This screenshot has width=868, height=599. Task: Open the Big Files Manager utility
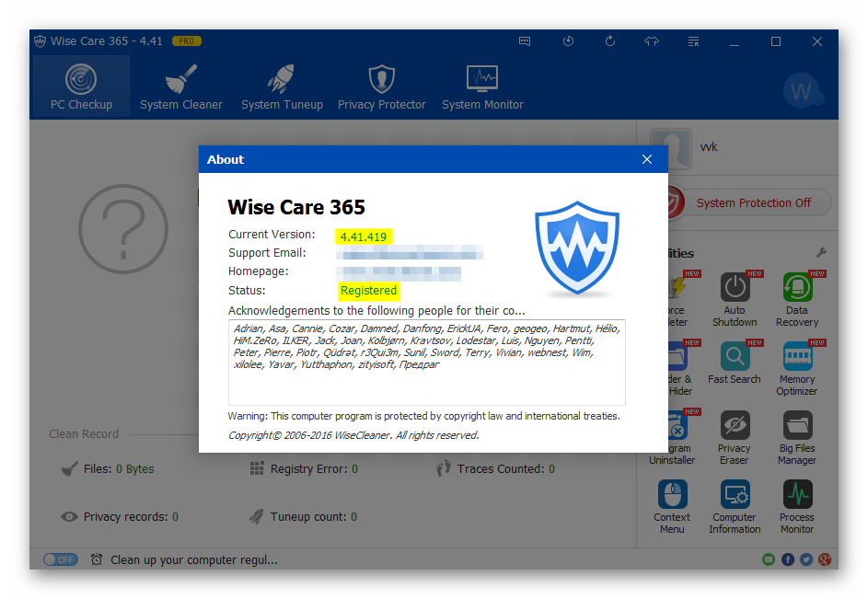pyautogui.click(x=797, y=437)
